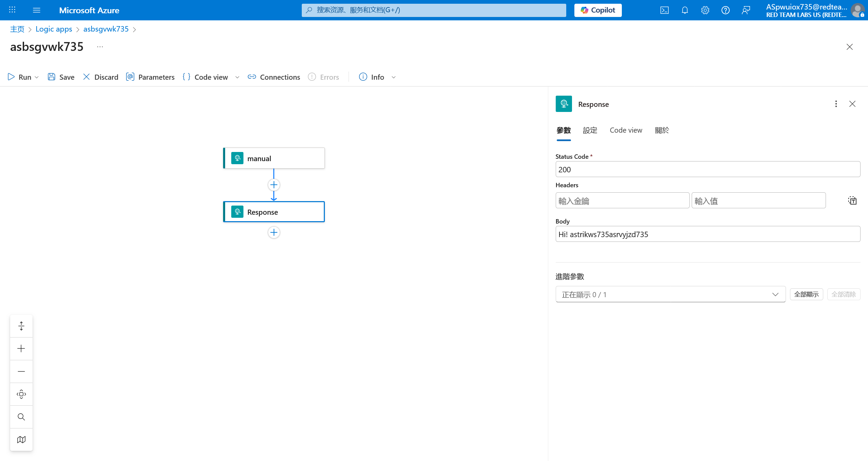Expand the Run dropdown arrow
Screen dimensions: 868x461
click(x=37, y=77)
